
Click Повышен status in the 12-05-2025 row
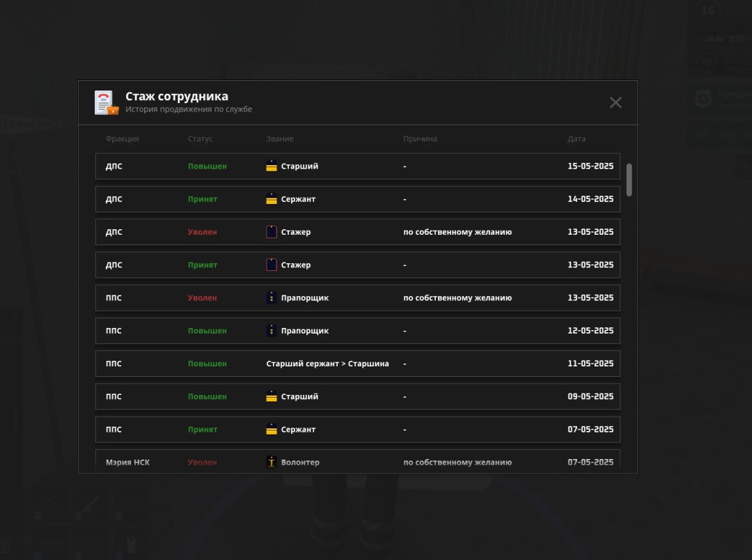207,331
